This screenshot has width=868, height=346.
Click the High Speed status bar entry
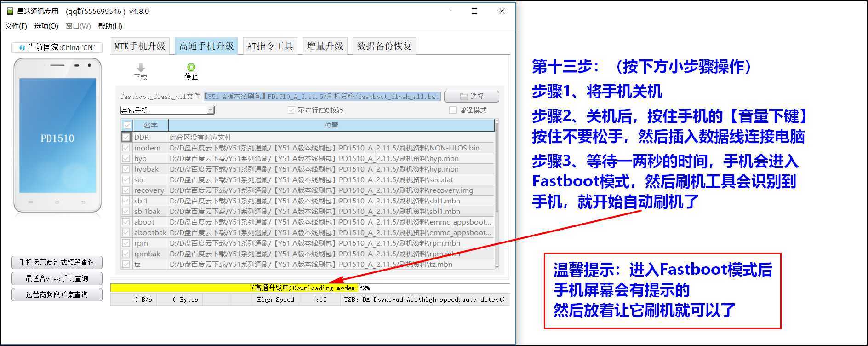tap(275, 300)
